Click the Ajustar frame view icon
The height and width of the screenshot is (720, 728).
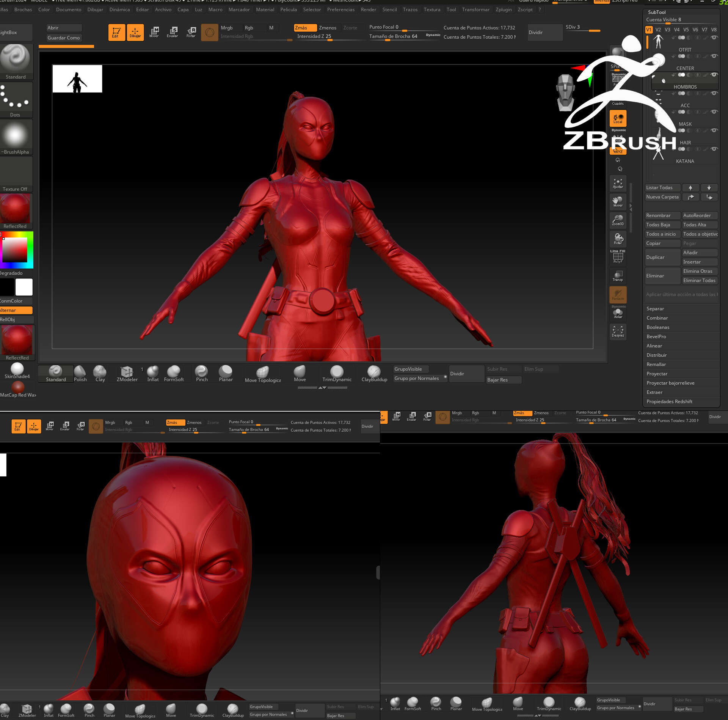(x=618, y=184)
